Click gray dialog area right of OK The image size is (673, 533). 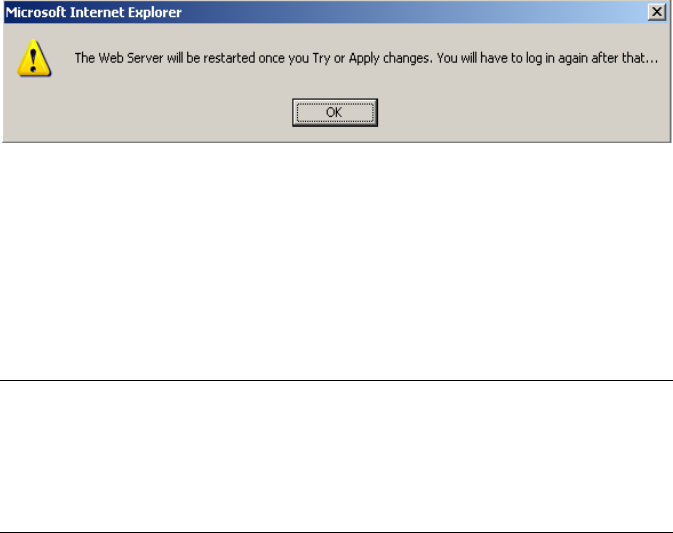pyautogui.click(x=524, y=112)
